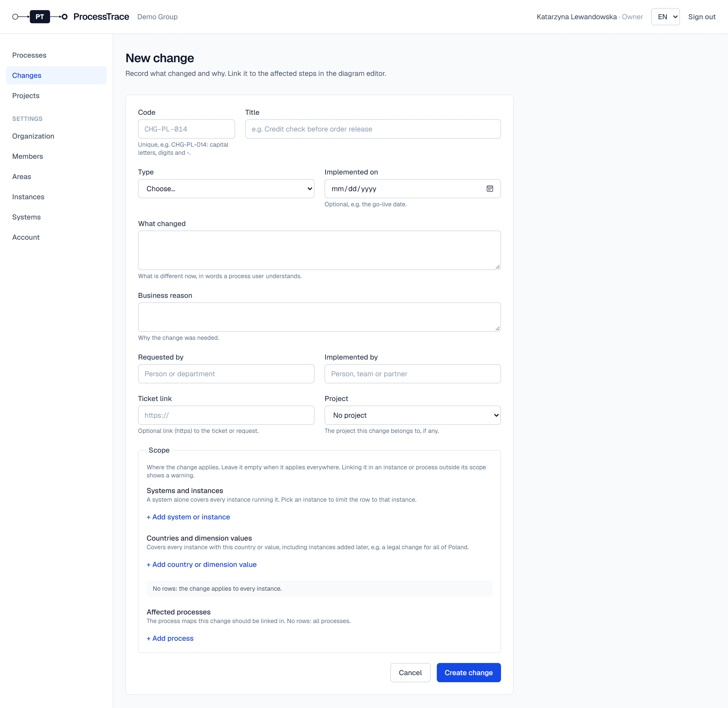Focus the Ticket link field

pyautogui.click(x=226, y=415)
